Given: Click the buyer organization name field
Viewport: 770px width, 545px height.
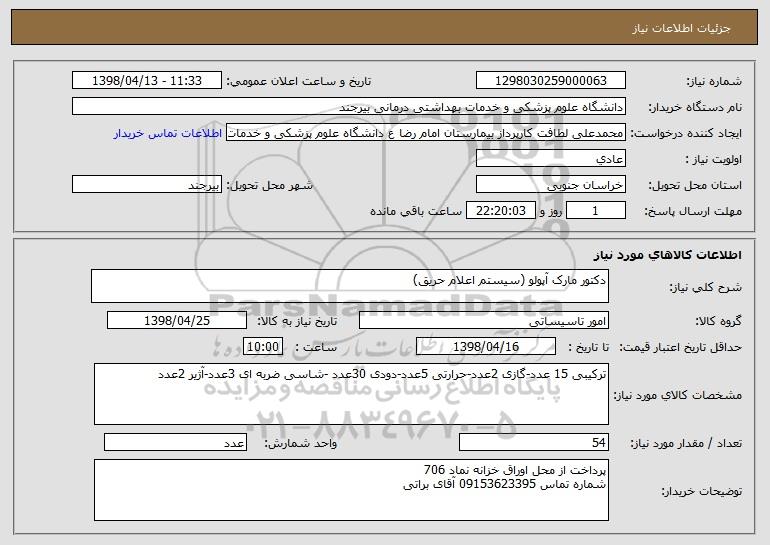Looking at the screenshot, I should [x=349, y=107].
